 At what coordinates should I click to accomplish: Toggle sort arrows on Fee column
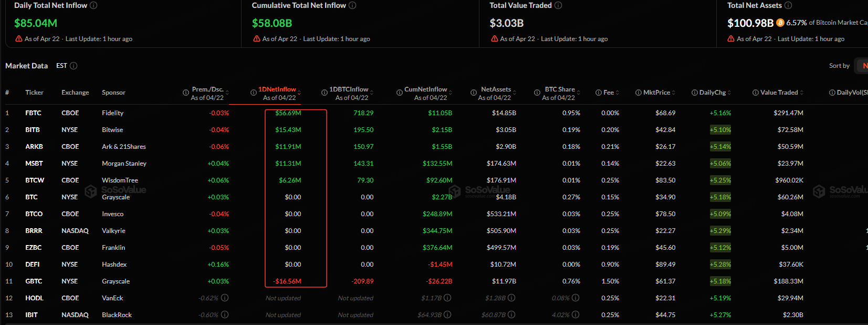tap(618, 93)
